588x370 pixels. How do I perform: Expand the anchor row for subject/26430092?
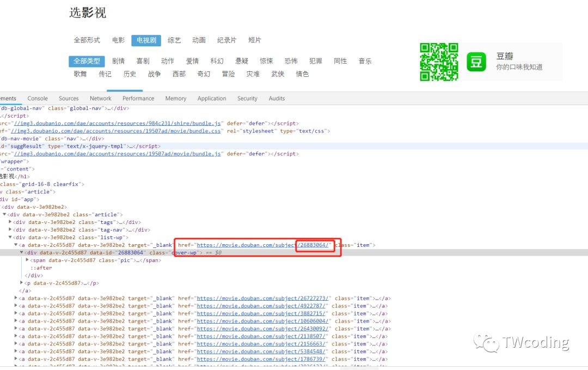[16, 329]
